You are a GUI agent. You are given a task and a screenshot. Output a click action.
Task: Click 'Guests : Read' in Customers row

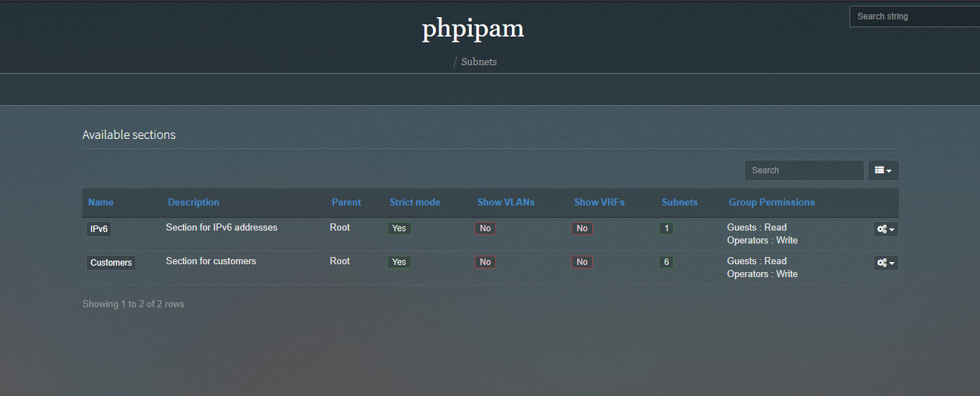pyautogui.click(x=756, y=261)
